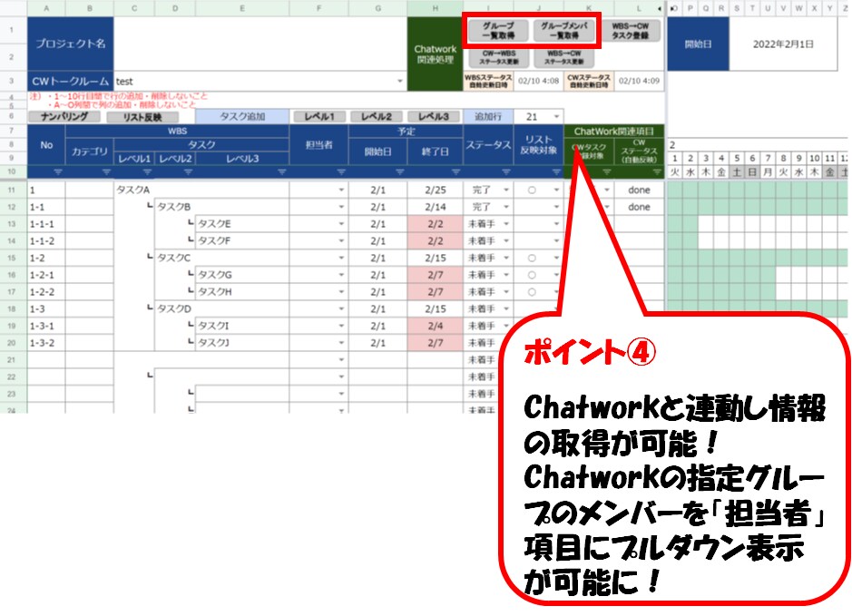The height and width of the screenshot is (616, 852).
Task: Click pink end date 2/4 for タスクI
Action: pyautogui.click(x=436, y=326)
